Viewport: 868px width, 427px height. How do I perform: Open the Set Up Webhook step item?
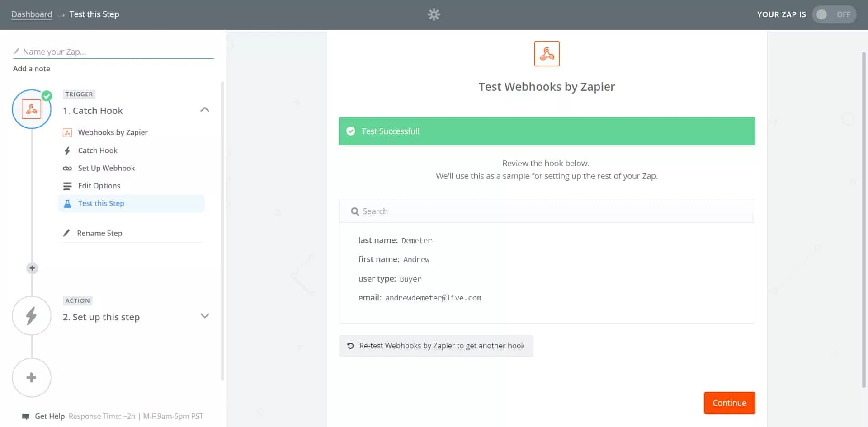(106, 168)
